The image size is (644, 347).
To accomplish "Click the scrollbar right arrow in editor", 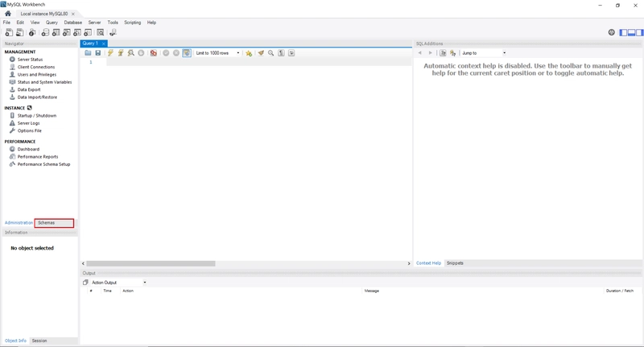I will pos(409,263).
